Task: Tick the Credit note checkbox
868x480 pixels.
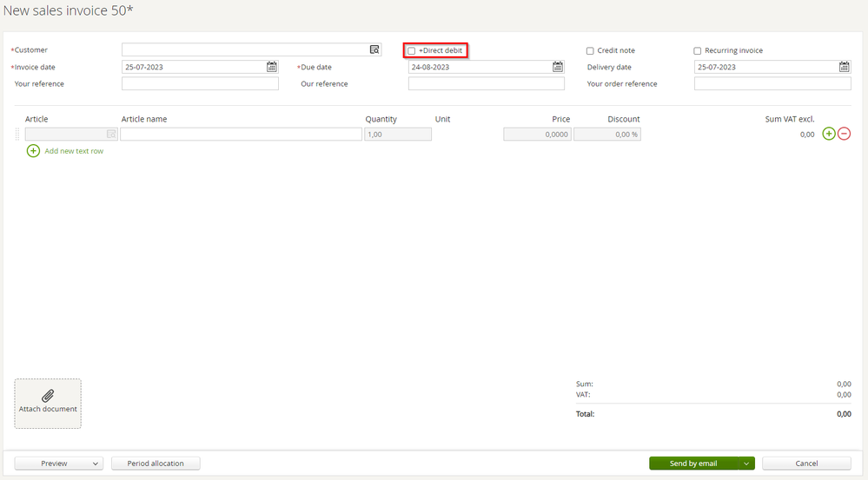Action: point(590,51)
